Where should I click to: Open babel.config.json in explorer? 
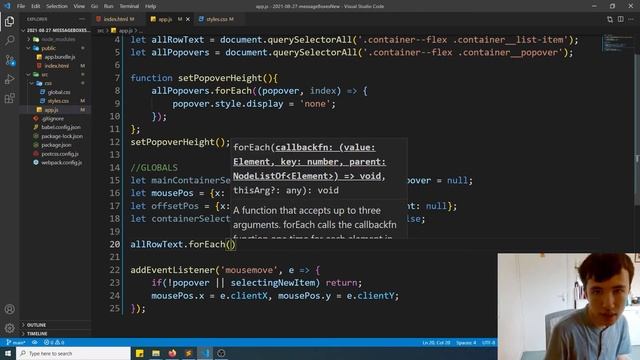pos(61,127)
